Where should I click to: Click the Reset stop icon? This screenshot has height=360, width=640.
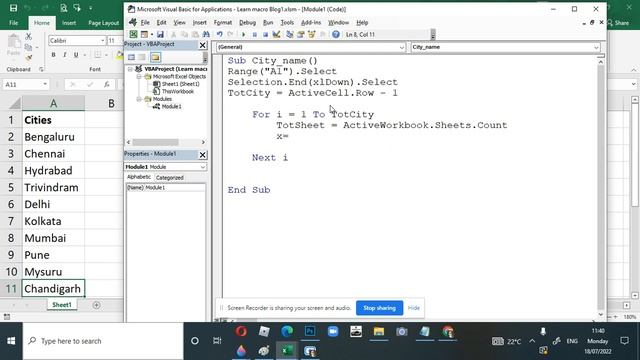[x=265, y=35]
